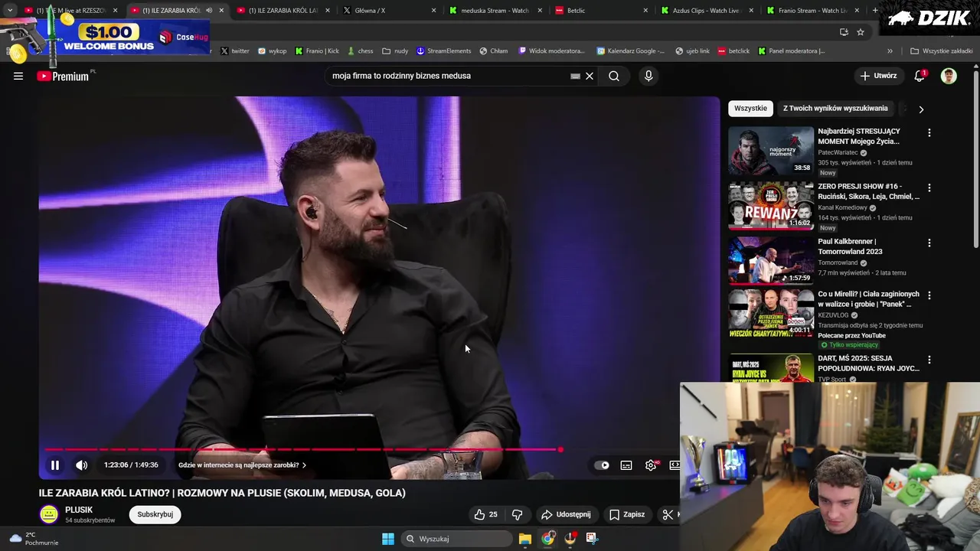Expand the chapter title 'Gdzie w internecie są najlepsze zarobki?'
This screenshot has height=551, width=980.
pos(242,465)
